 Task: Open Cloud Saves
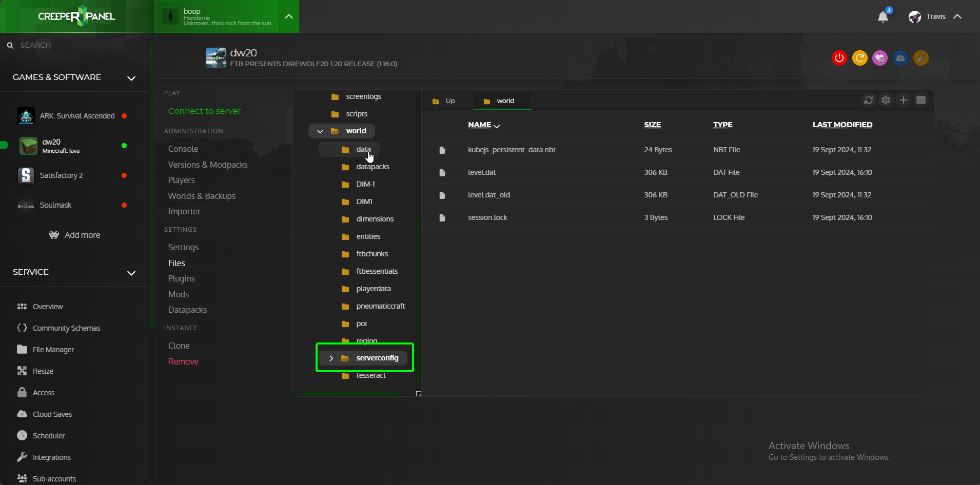[x=52, y=414]
